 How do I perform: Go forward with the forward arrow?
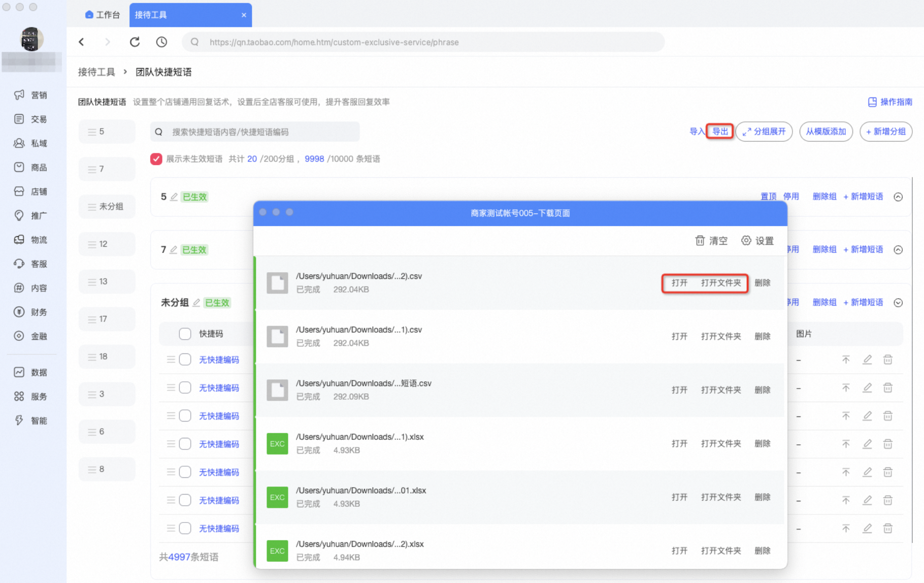coord(107,42)
